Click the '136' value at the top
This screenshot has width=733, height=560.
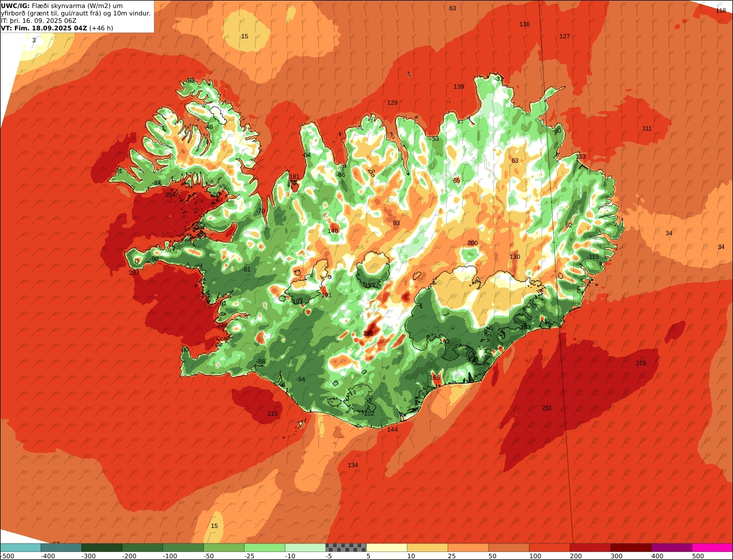click(x=525, y=24)
